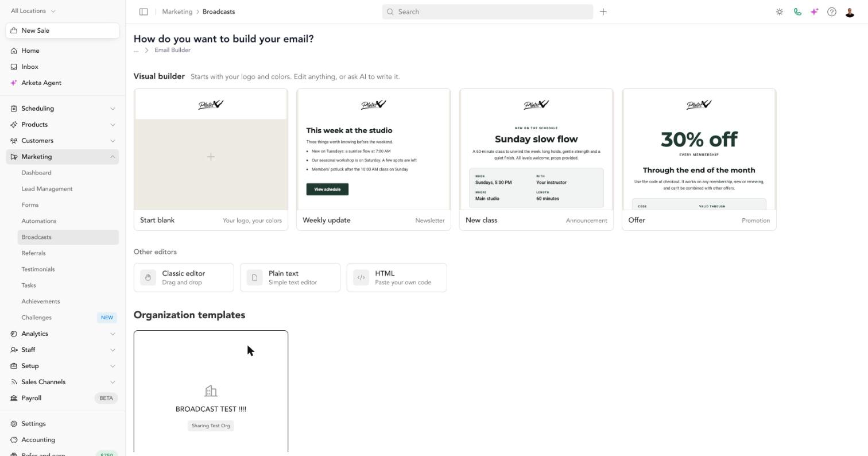The width and height of the screenshot is (868, 456).
Task: Click the Staff person icon
Action: [x=14, y=350]
